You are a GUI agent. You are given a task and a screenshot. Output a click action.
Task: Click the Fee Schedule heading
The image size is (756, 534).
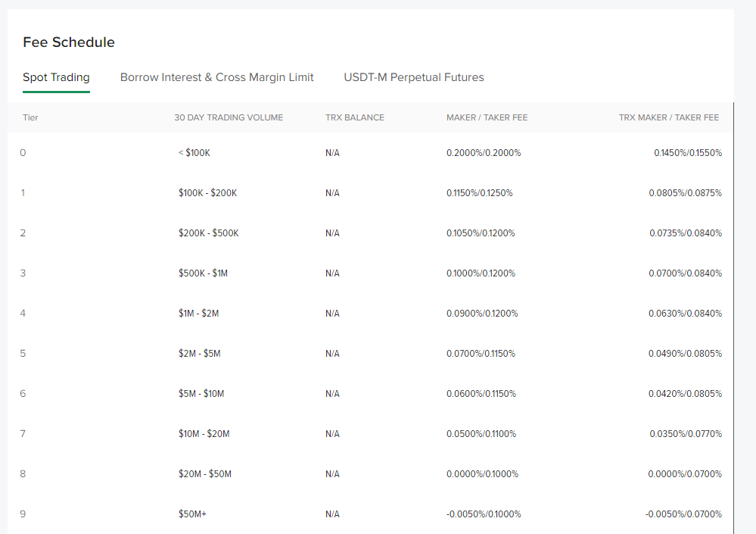pyautogui.click(x=69, y=42)
